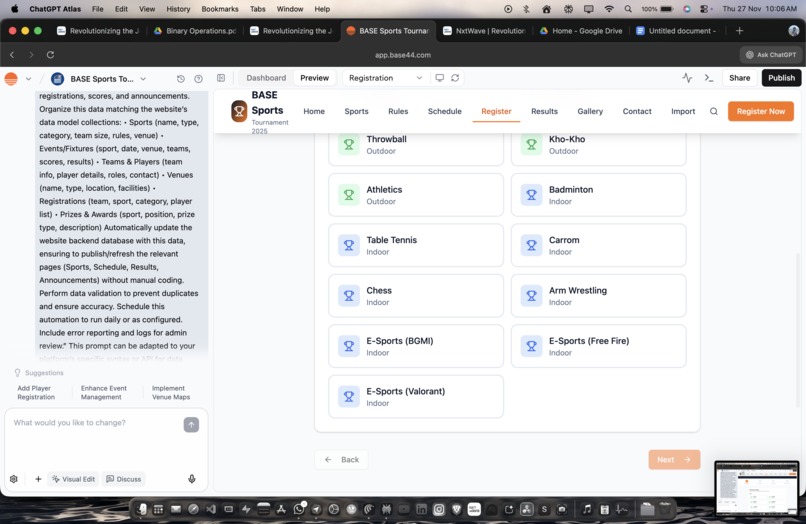The width and height of the screenshot is (806, 524).
Task: Select the Carrom sport card
Action: (x=598, y=245)
